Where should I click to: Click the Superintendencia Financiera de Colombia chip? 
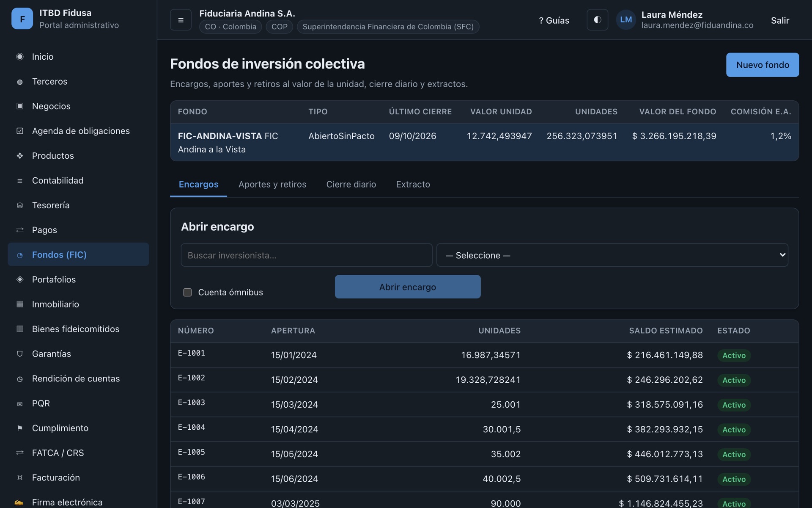pyautogui.click(x=388, y=27)
